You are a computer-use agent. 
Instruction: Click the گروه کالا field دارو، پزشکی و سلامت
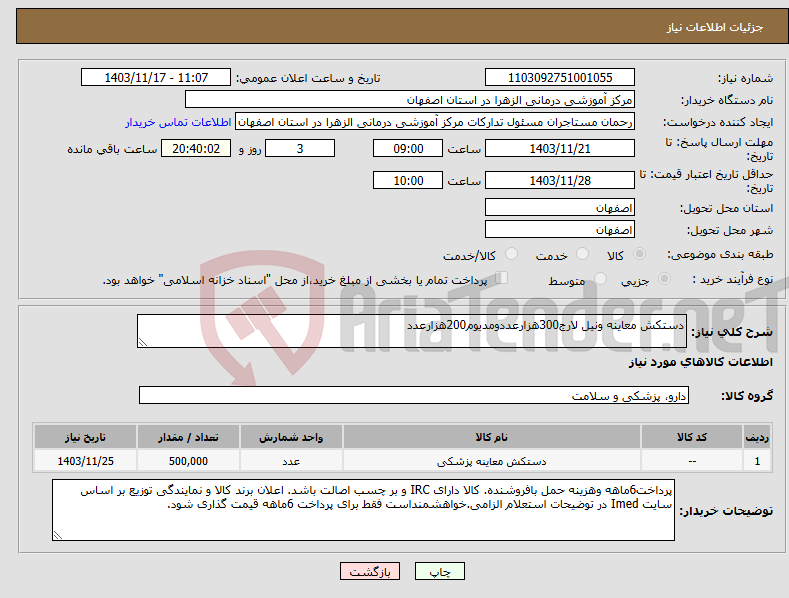[x=414, y=396]
